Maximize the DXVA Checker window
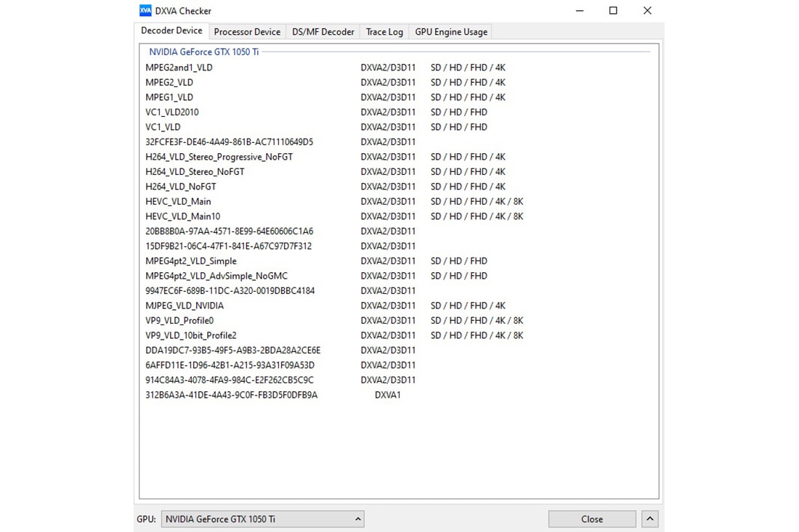Viewport: 799px width, 532px height. pyautogui.click(x=613, y=11)
